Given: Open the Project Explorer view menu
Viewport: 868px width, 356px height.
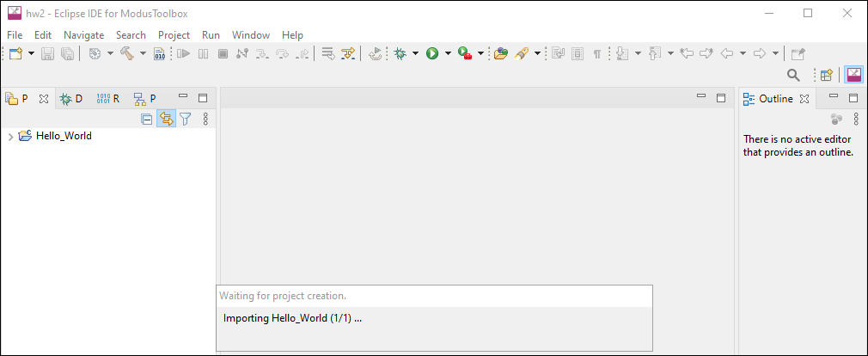Looking at the screenshot, I should (205, 119).
